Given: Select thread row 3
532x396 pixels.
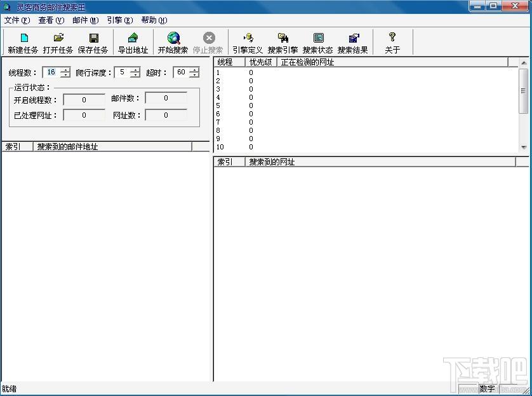Looking at the screenshot, I should coord(366,89).
